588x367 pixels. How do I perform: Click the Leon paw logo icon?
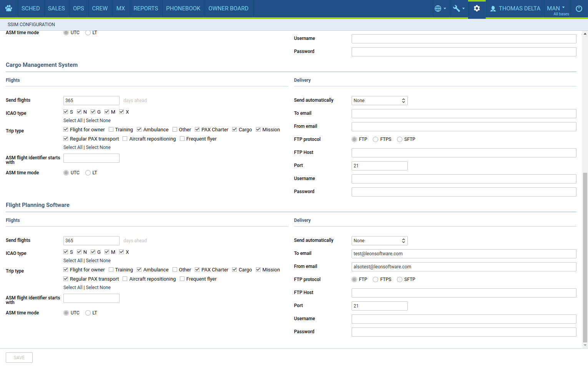(8, 8)
